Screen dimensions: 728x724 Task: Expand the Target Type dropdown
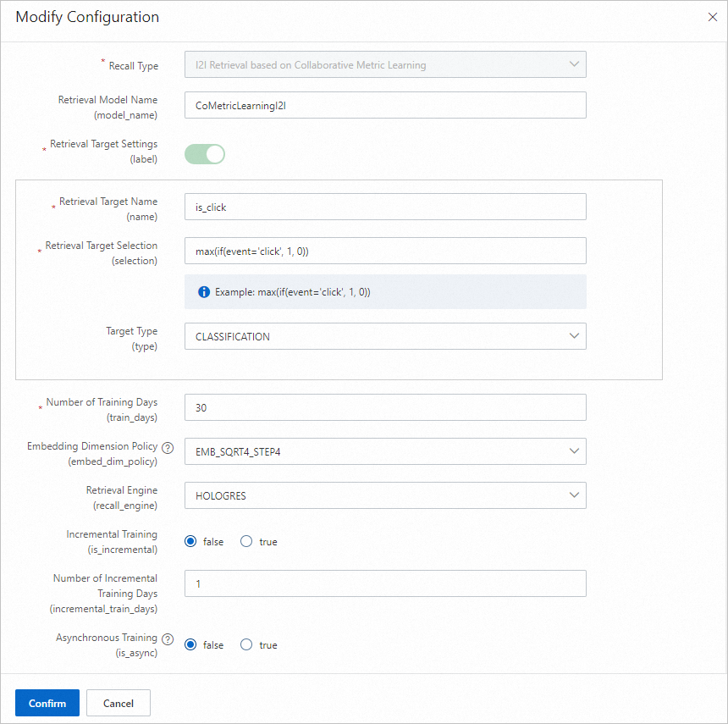point(385,336)
